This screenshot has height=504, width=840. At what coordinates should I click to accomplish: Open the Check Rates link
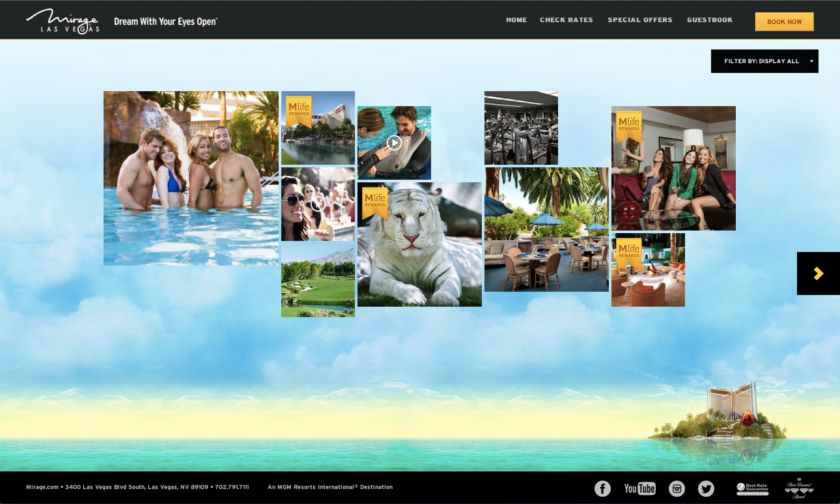567,20
